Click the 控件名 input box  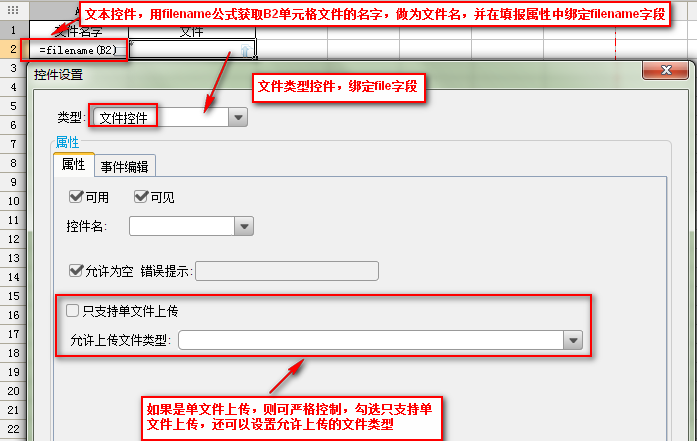click(x=182, y=226)
